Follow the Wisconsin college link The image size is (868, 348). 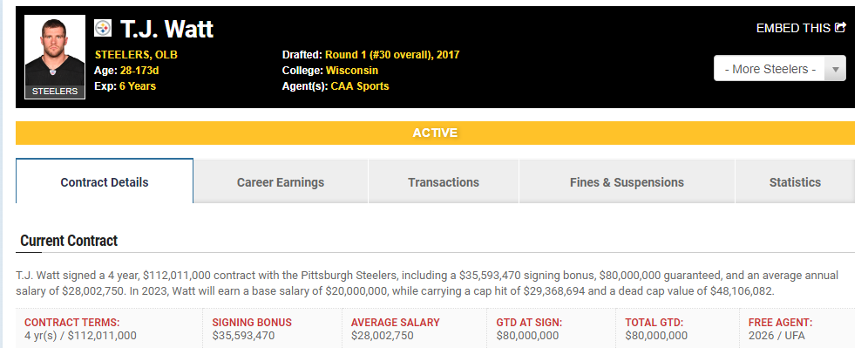pyautogui.click(x=352, y=71)
